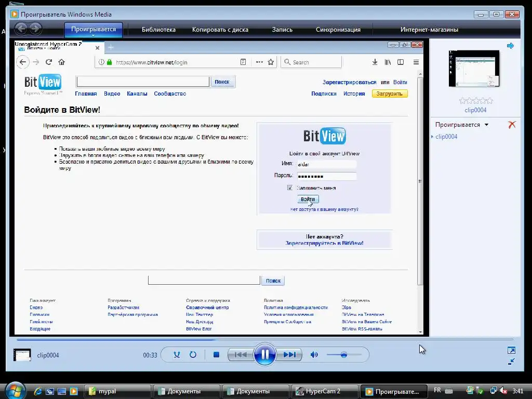532x399 pixels.
Task: Click the blue arrow in list pane
Action: 510,46
